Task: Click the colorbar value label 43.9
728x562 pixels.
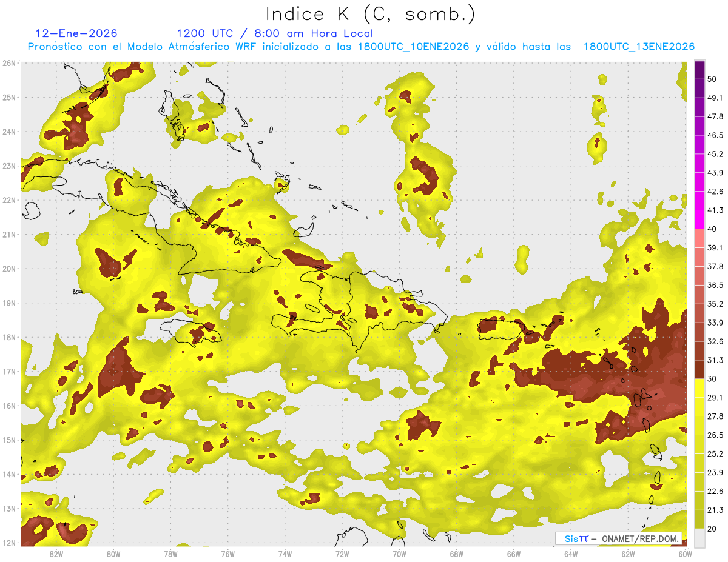Action: 715,172
